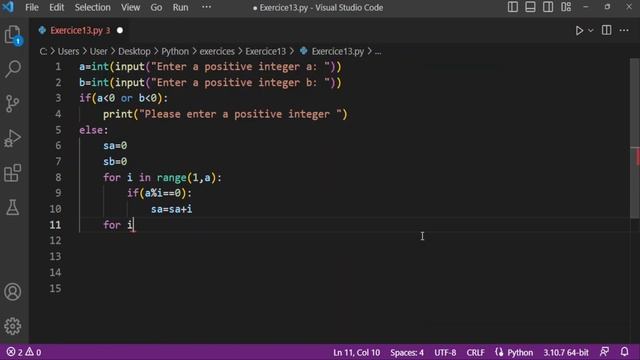Viewport: 640px width, 360px height.
Task: Click the 'for i in range(1,a):' line
Action: click(x=162, y=178)
